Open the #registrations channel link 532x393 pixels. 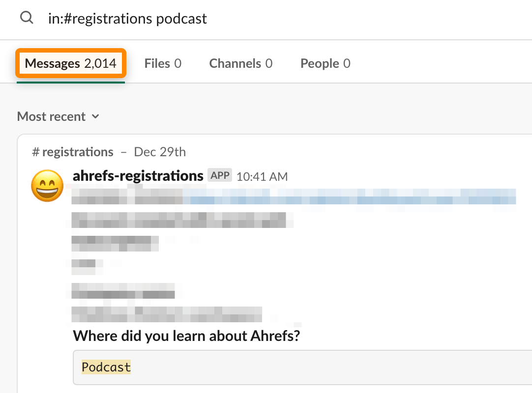tap(77, 152)
